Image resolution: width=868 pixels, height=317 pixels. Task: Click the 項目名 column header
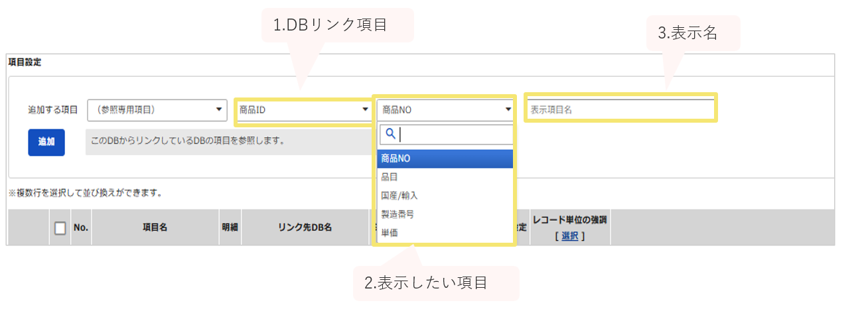click(155, 227)
